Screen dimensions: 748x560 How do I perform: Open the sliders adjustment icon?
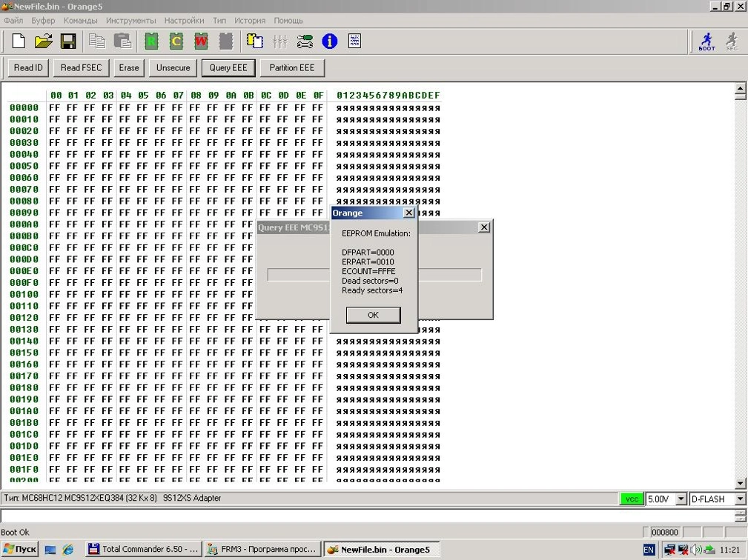(280, 41)
